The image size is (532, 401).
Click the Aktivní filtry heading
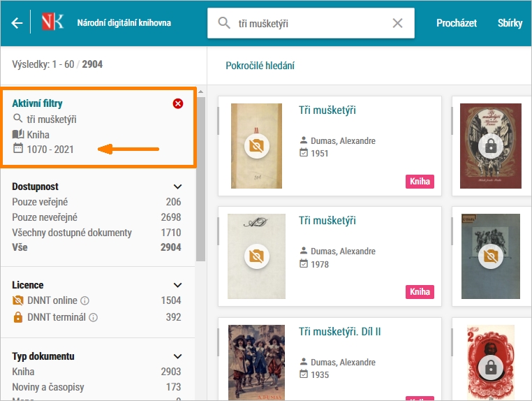click(x=37, y=103)
